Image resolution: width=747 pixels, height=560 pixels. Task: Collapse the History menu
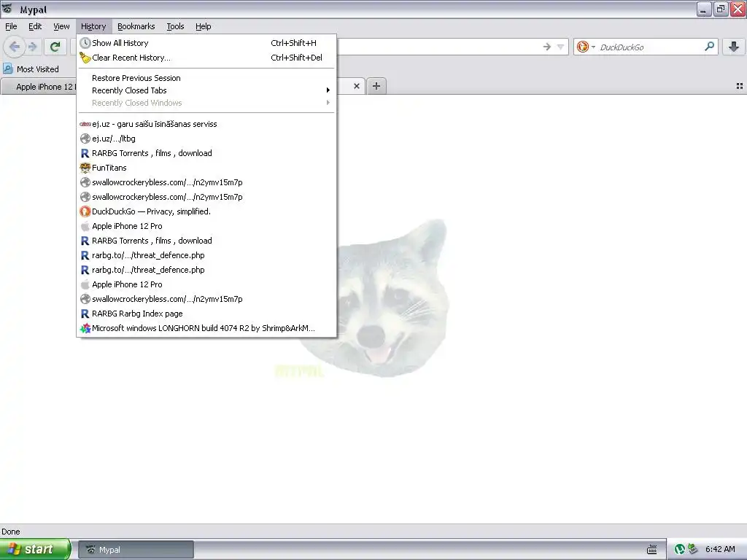93,26
